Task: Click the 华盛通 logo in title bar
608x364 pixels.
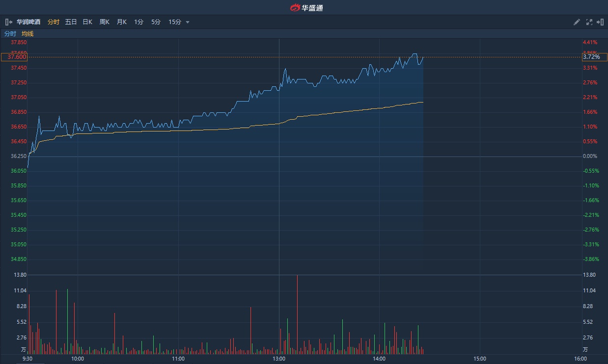Action: tap(307, 7)
